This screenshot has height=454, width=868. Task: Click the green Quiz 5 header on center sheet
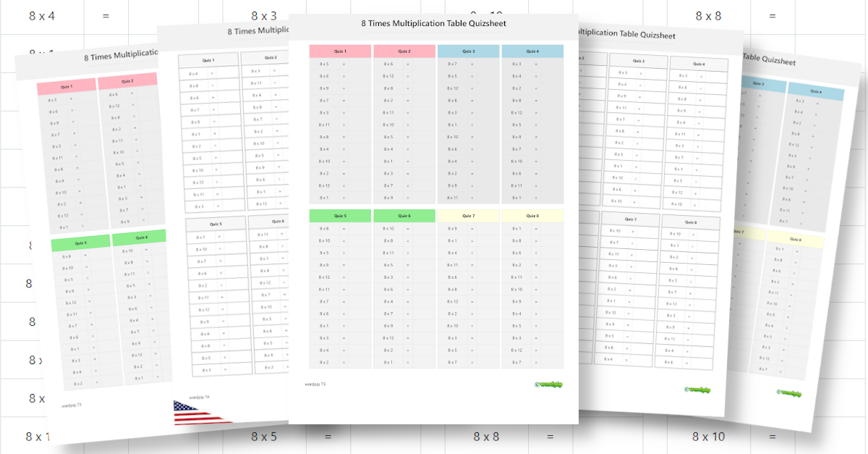click(x=340, y=216)
